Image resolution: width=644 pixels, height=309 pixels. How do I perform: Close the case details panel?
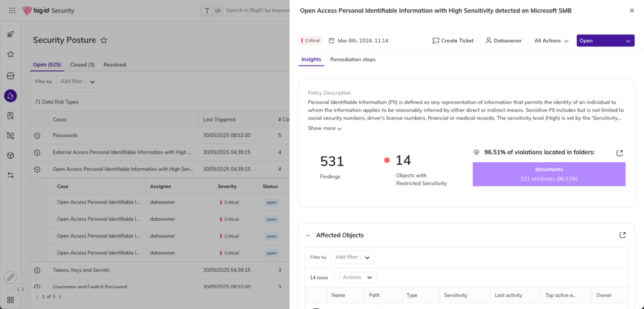(631, 11)
